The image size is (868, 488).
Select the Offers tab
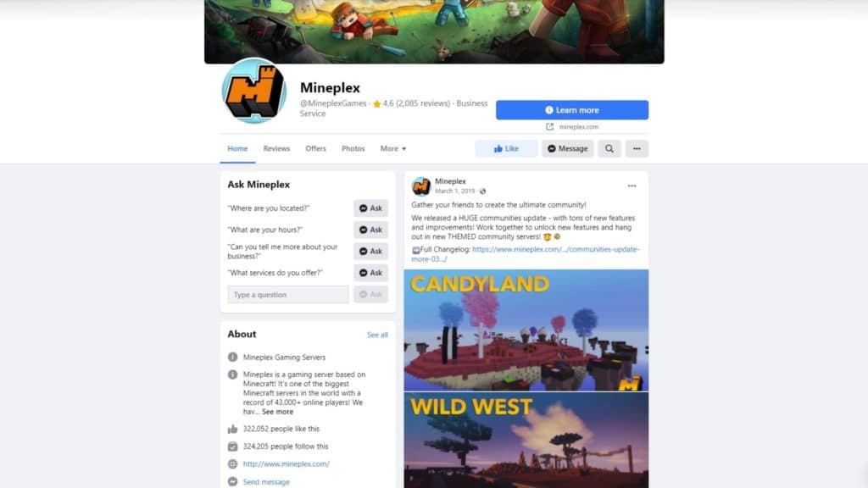315,148
